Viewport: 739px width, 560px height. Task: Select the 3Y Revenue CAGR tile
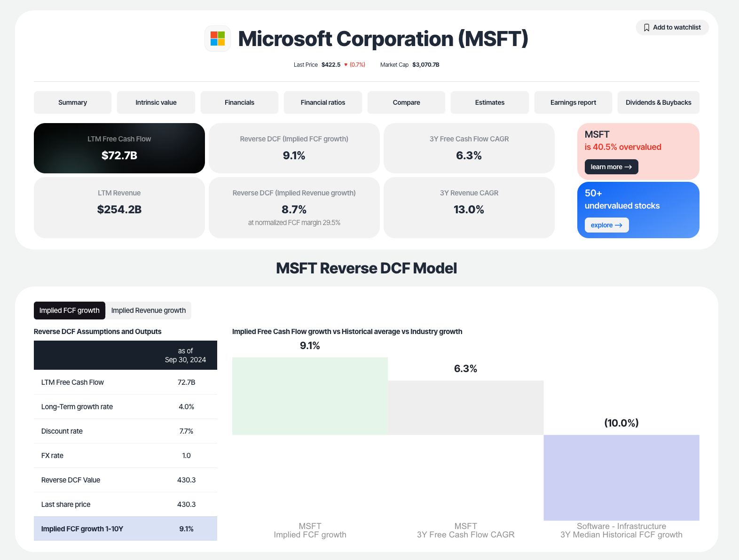[x=469, y=208]
